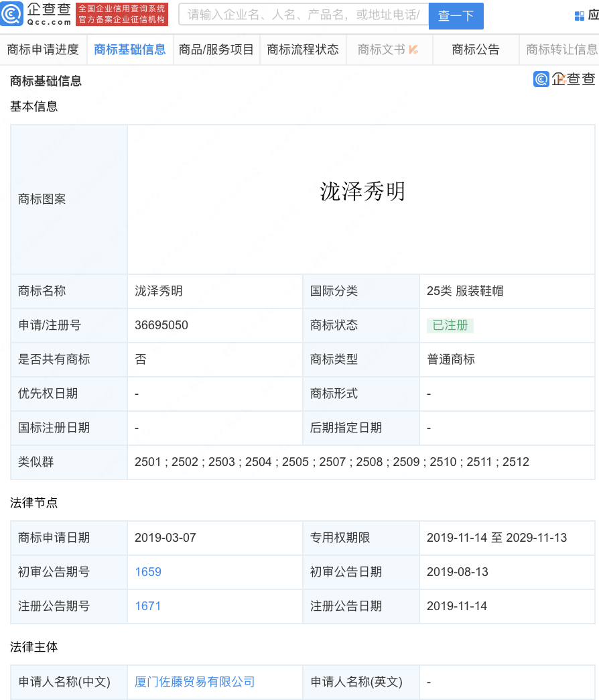Open the 商标转让信息 tab
599x700 pixels.
tap(559, 50)
